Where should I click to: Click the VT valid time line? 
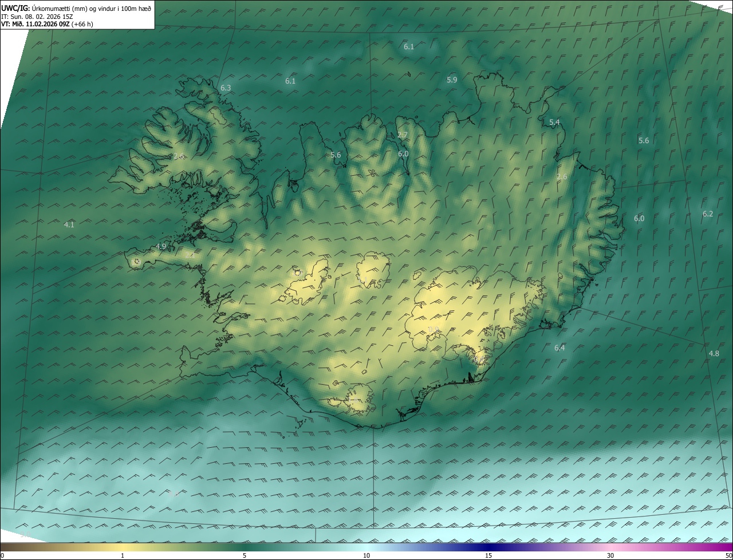tap(47, 24)
